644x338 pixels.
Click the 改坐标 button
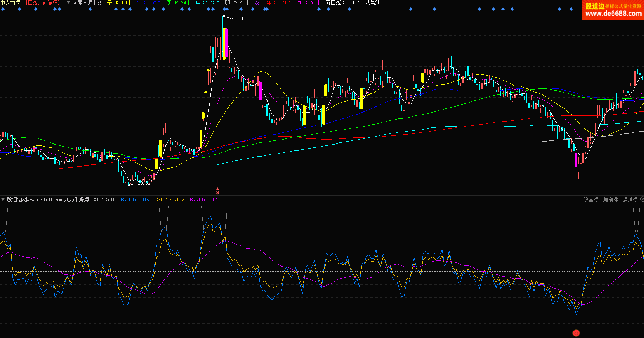click(x=591, y=199)
